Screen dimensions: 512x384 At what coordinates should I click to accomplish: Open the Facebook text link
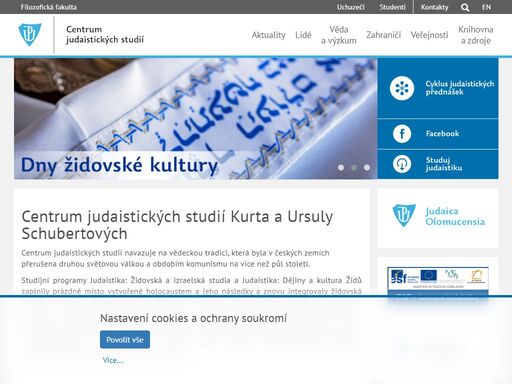pyautogui.click(x=442, y=134)
